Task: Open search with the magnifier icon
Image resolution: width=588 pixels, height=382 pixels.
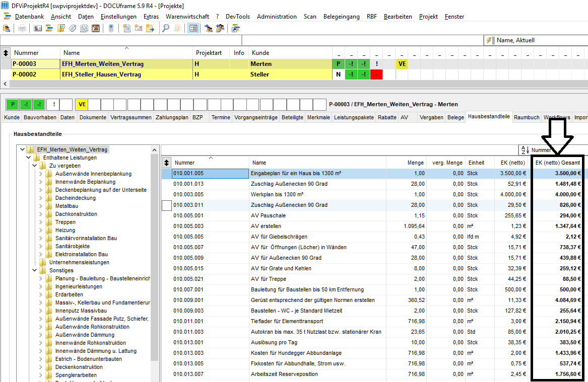Action: pos(166,29)
